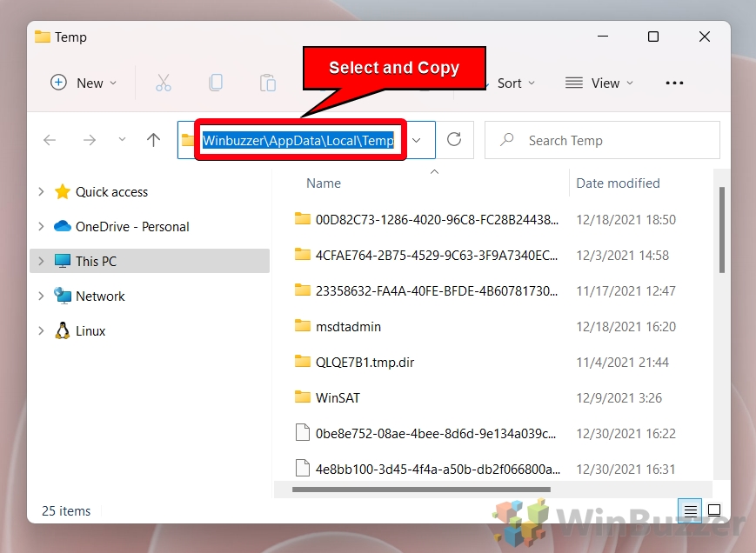This screenshot has height=553, width=756.
Task: Expand the Linux tree node
Action: click(x=42, y=330)
